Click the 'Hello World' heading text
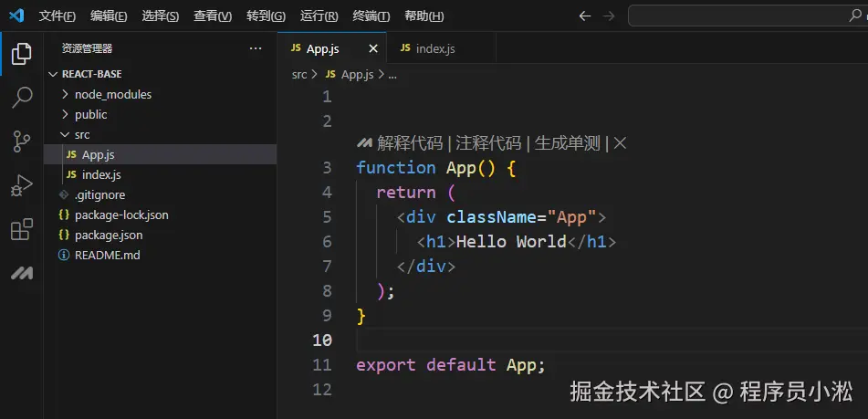The height and width of the screenshot is (419, 868). (511, 241)
